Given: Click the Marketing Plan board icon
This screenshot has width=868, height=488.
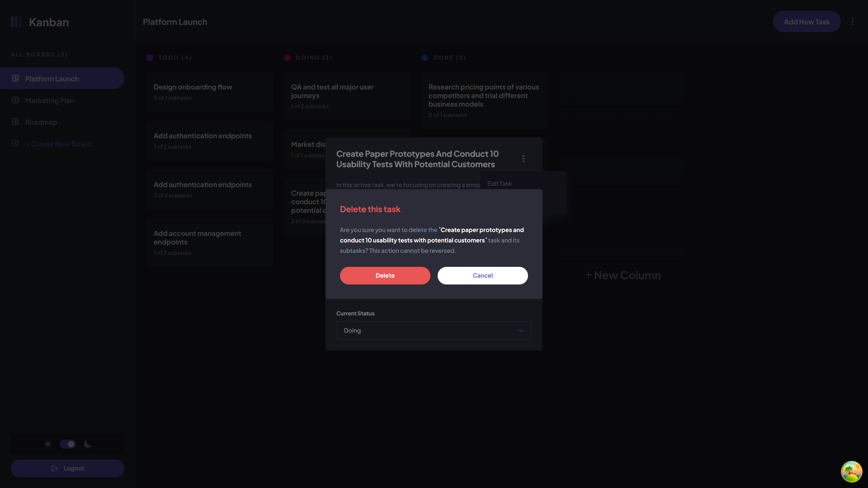Looking at the screenshot, I should (15, 100).
